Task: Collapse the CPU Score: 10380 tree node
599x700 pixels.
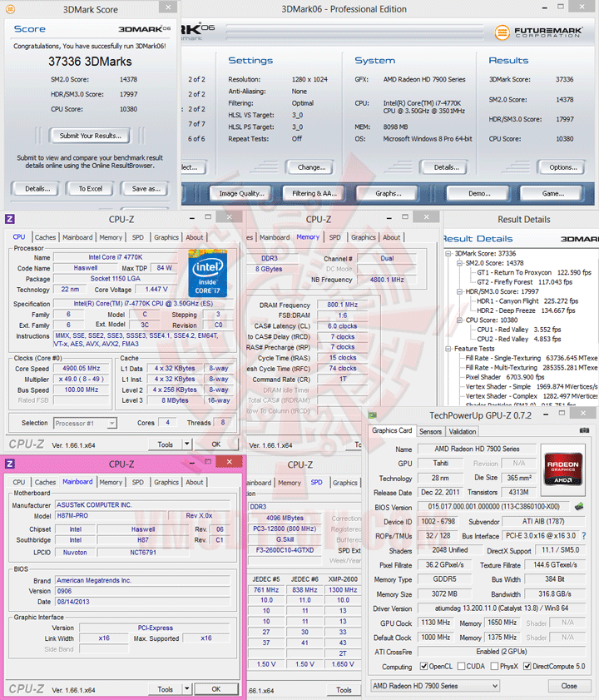Action: click(x=459, y=320)
